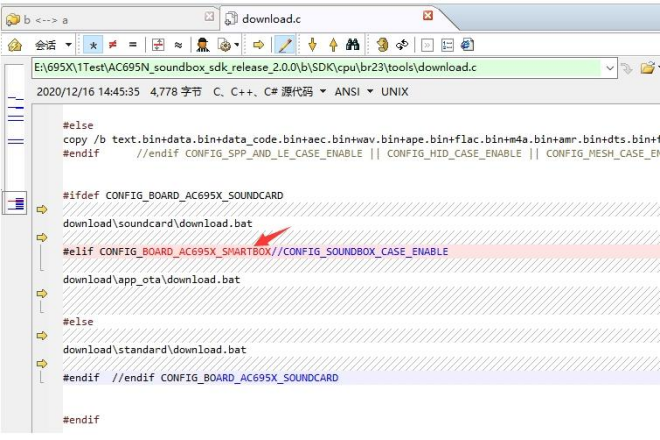Toggle Show Differences (≠) filter
Screen dimensions: 660x440
pos(113,44)
